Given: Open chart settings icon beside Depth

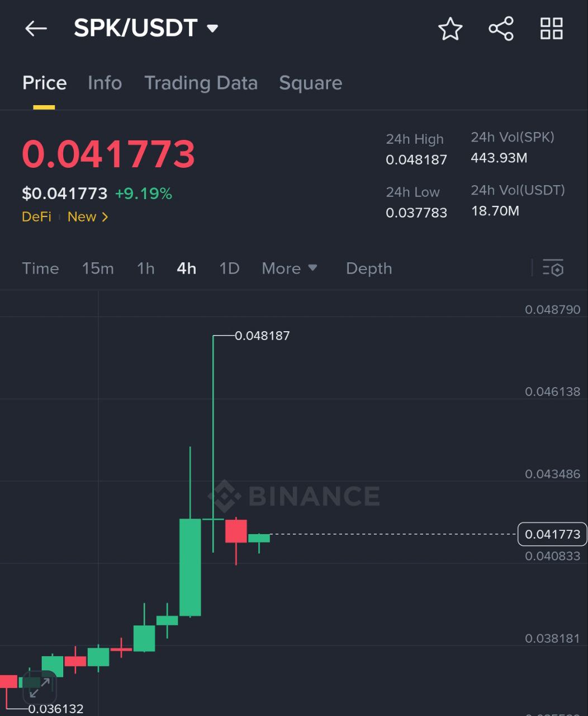Looking at the screenshot, I should (x=553, y=268).
